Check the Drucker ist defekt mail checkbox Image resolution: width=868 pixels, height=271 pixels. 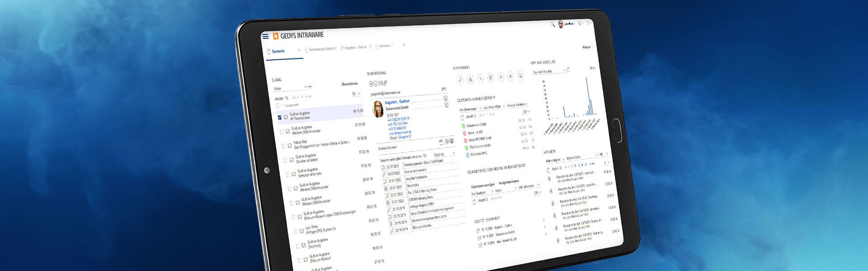pos(285,160)
